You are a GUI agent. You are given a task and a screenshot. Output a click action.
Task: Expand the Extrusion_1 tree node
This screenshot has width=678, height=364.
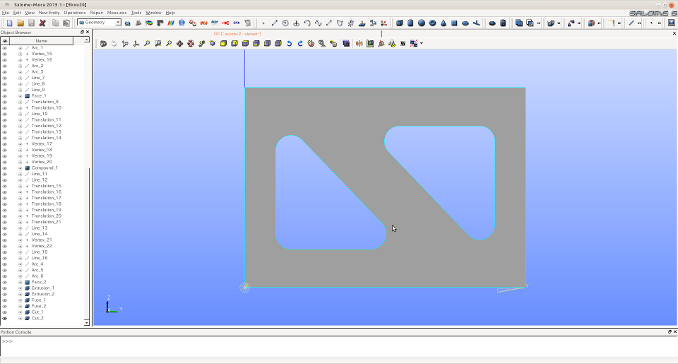20,288
